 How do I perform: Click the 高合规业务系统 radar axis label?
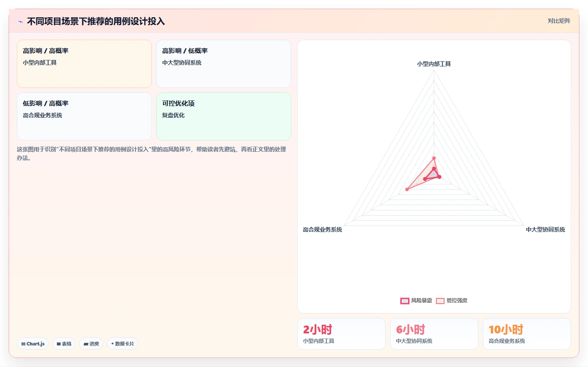click(322, 229)
